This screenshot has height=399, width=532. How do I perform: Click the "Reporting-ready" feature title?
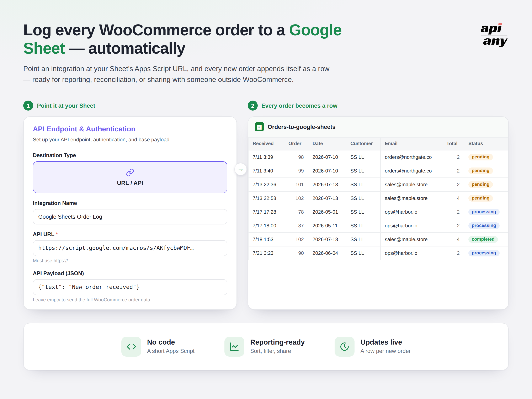click(277, 342)
